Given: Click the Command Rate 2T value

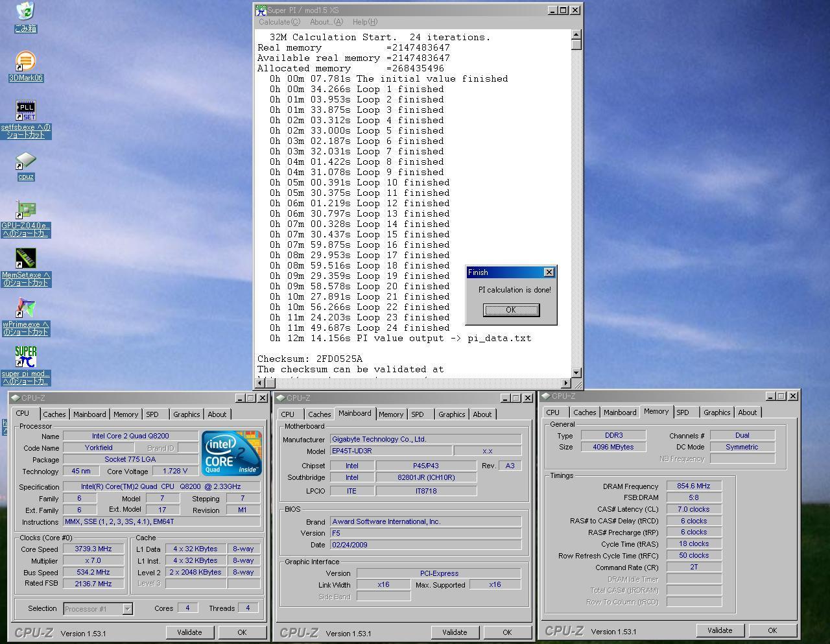Looking at the screenshot, I should pyautogui.click(x=694, y=567).
